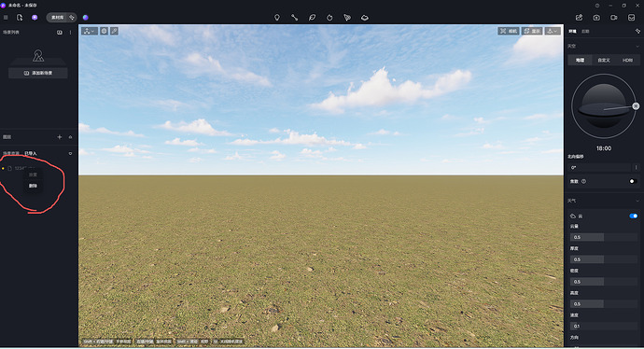Image resolution: width=644 pixels, height=349 pixels.
Task: Select the brush paint tool in center toolbar
Action: [x=329, y=18]
